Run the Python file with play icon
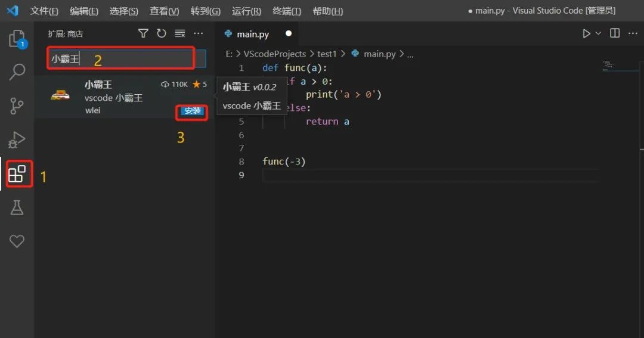644x338 pixels. pyautogui.click(x=587, y=33)
